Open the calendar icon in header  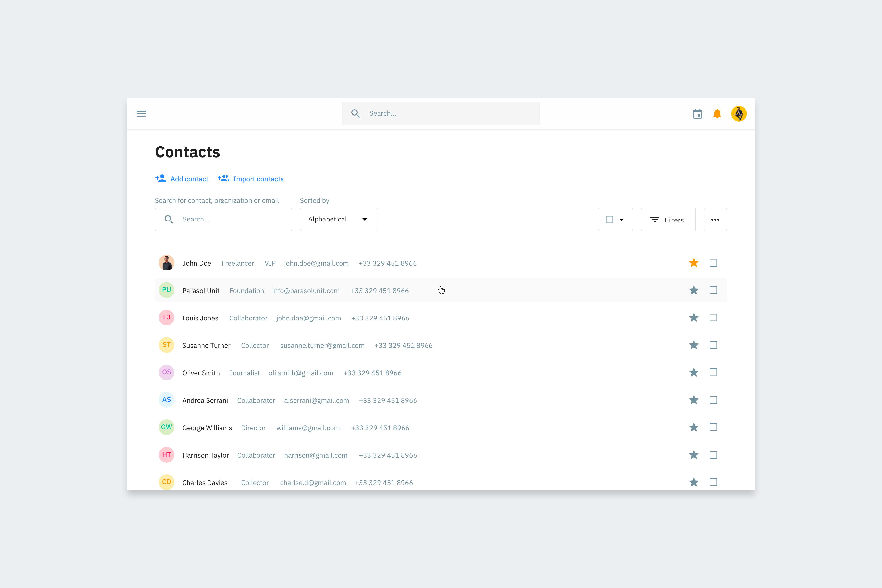[698, 114]
